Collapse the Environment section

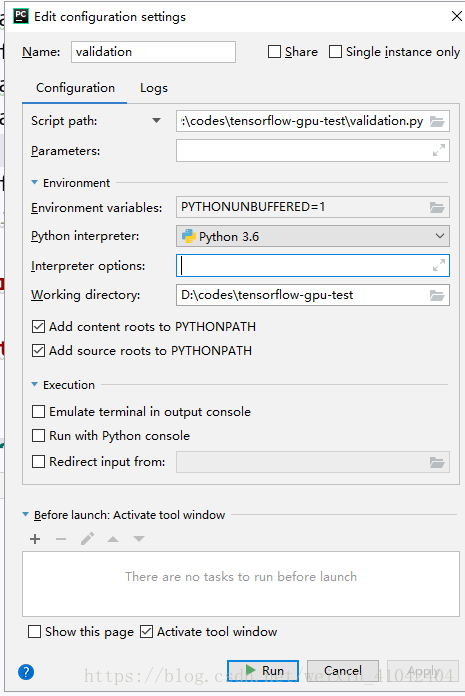click(35, 182)
